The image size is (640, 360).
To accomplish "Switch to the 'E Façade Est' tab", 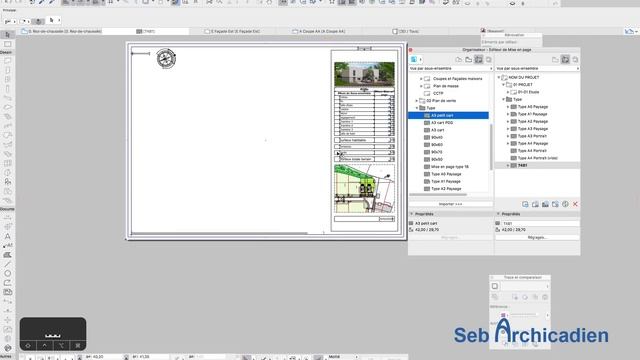I will [233, 31].
